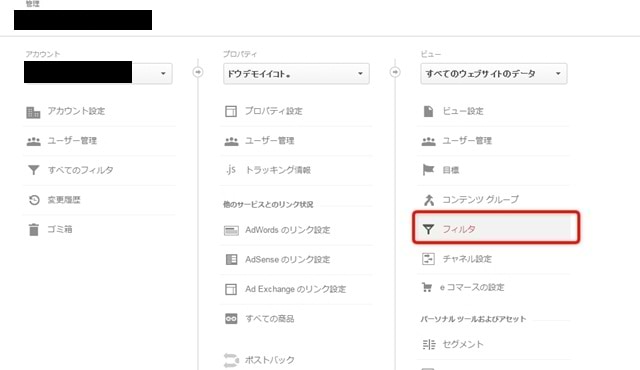Click the ビュー設定 document icon
Image resolution: width=640 pixels, height=370 pixels.
point(428,111)
